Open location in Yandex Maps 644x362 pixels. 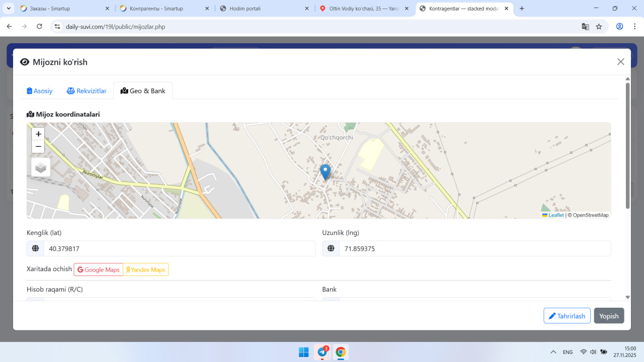(146, 270)
